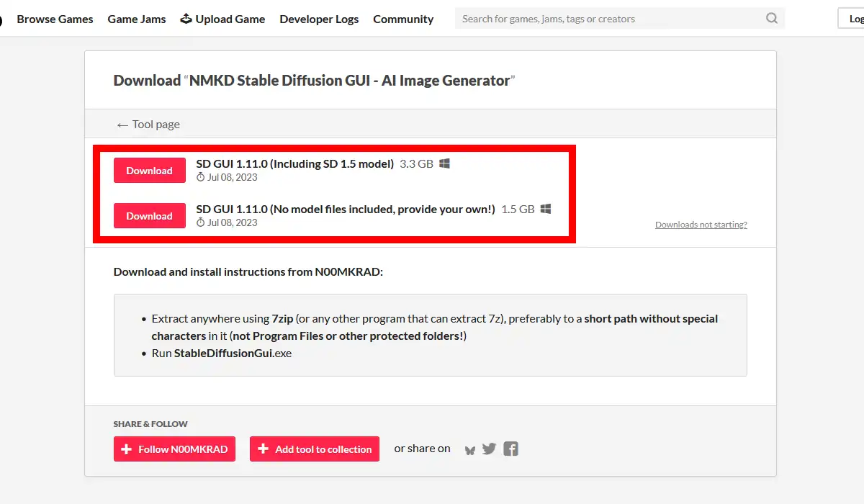Share on Twitter via bird icon
Viewport: 864px width, 504px height.
[490, 449]
